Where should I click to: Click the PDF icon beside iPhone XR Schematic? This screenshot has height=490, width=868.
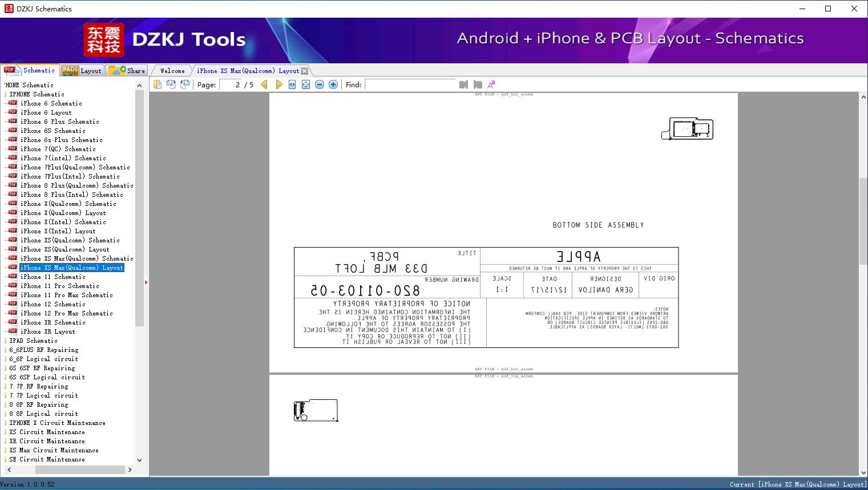click(13, 322)
